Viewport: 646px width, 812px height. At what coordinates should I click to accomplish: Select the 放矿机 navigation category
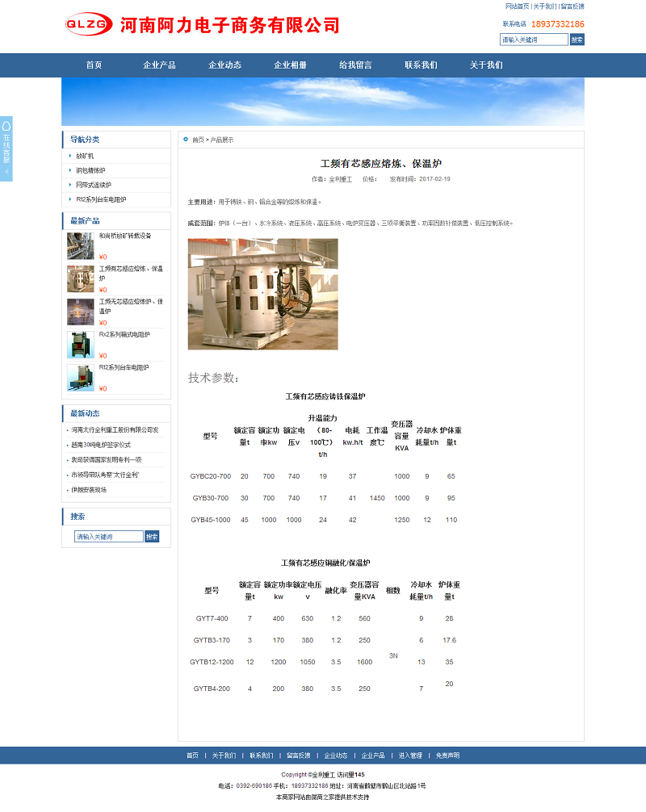(x=86, y=155)
